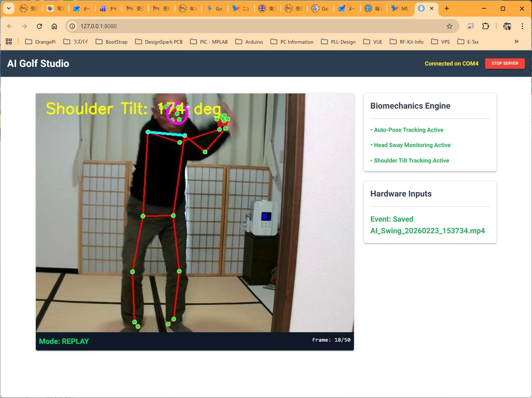Screen dimensions: 532x398
Task: Open the VPS bookmark folder
Action: [x=440, y=42]
